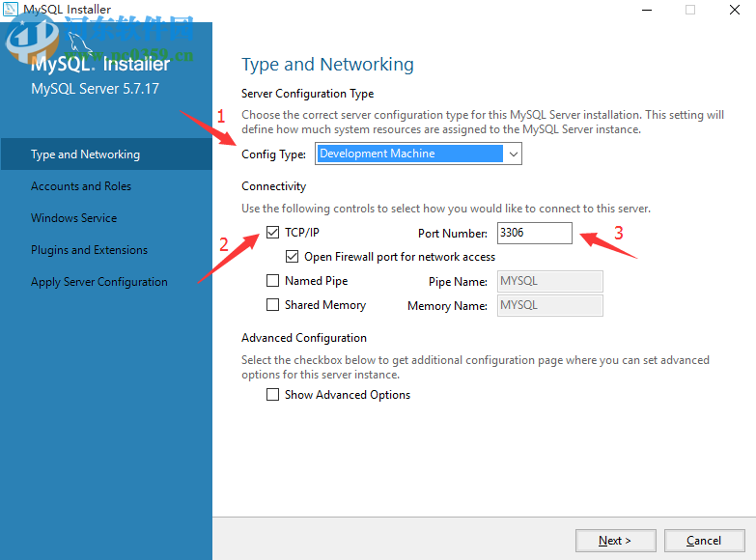Open the Config Type dropdown arrow
Viewport: 756px width, 560px height.
tap(513, 154)
